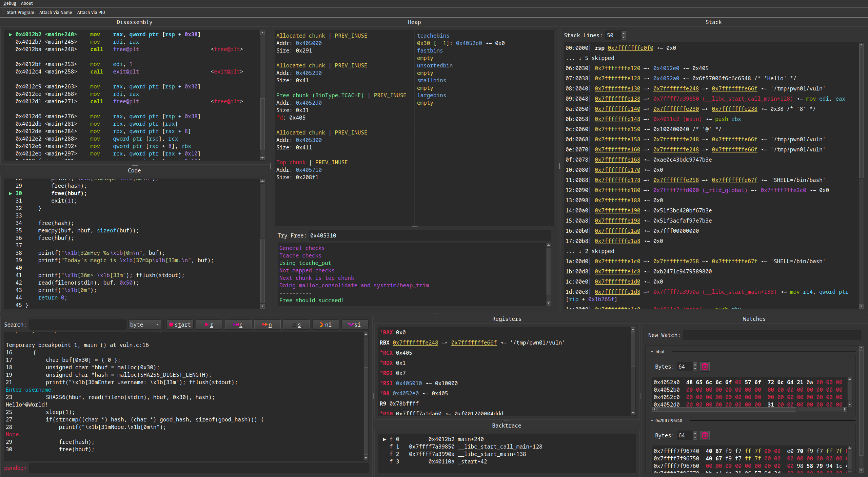This screenshot has height=477, width=868.
Task: Open the byte search type dropdown
Action: tap(145, 325)
